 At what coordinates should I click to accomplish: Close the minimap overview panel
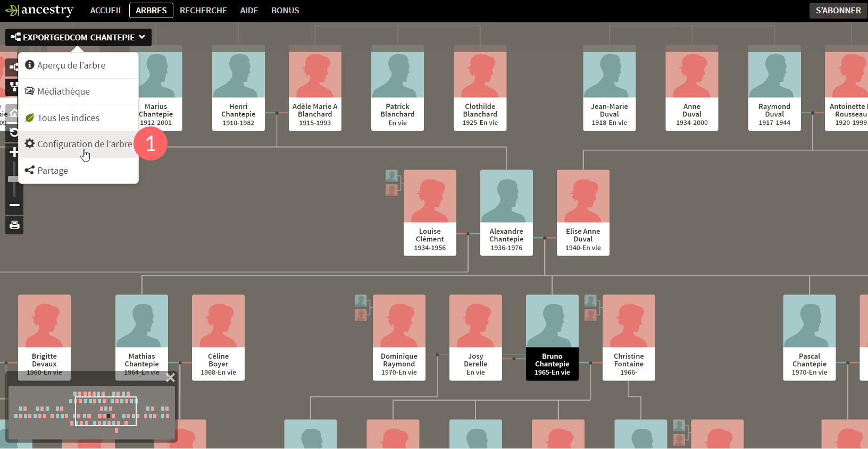pos(170,378)
